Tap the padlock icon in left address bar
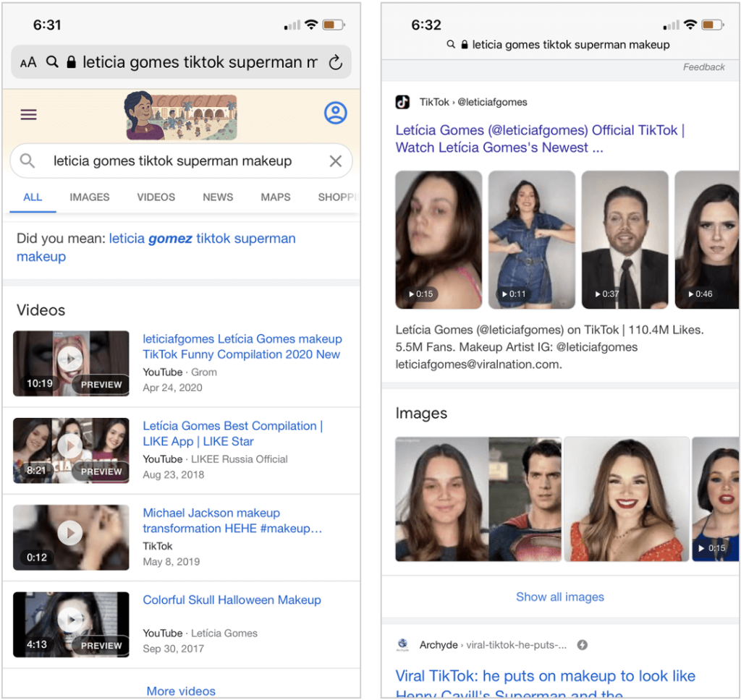This screenshot has width=741, height=700. [x=71, y=62]
